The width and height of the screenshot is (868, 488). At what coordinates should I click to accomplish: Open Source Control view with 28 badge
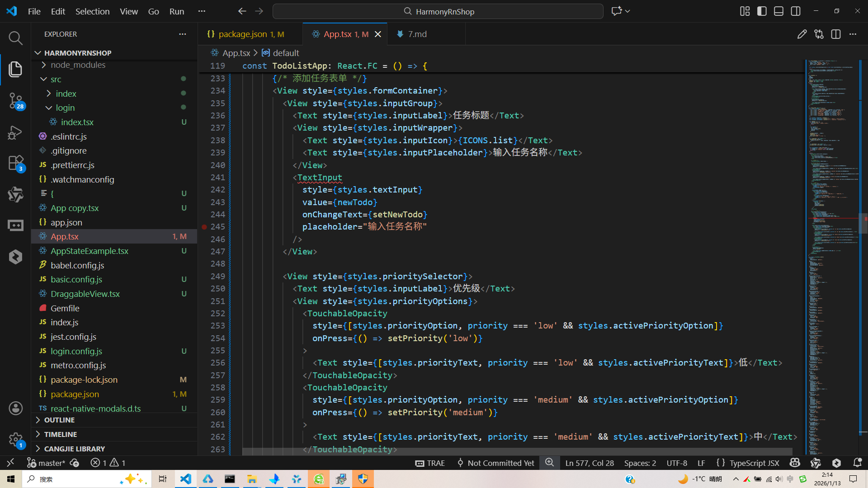15,100
